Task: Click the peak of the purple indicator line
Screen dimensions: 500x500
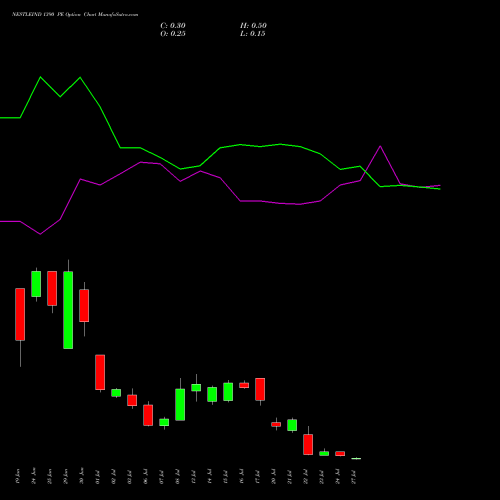Action: [380, 146]
